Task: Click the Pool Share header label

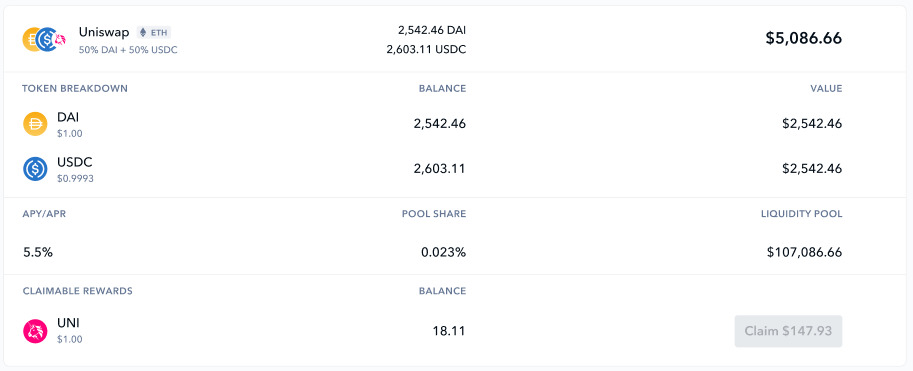Action: [x=434, y=214]
